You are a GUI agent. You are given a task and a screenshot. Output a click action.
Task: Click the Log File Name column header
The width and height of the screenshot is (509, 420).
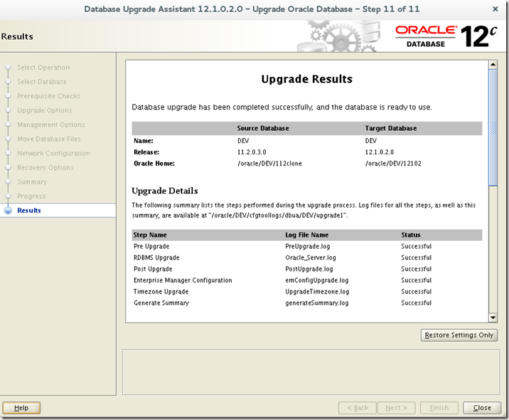pyautogui.click(x=307, y=235)
